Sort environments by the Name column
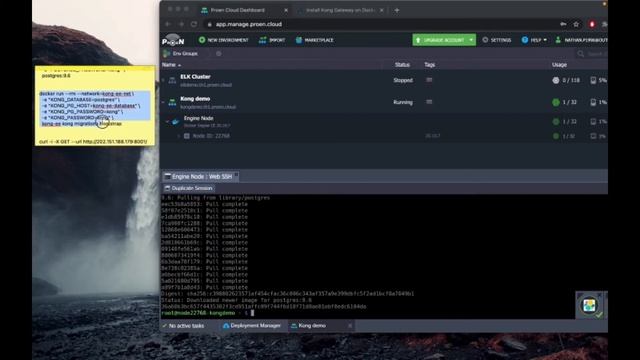Screen dimensions: 640x360 tap(171, 64)
